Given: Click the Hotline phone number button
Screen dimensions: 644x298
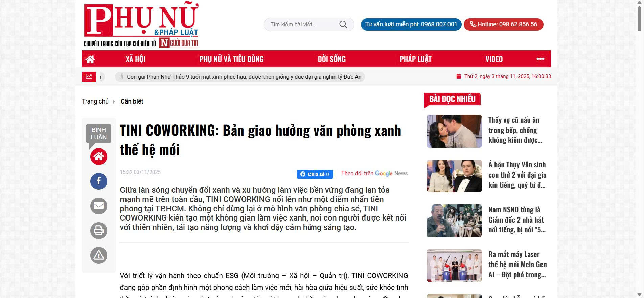Looking at the screenshot, I should (x=503, y=24).
